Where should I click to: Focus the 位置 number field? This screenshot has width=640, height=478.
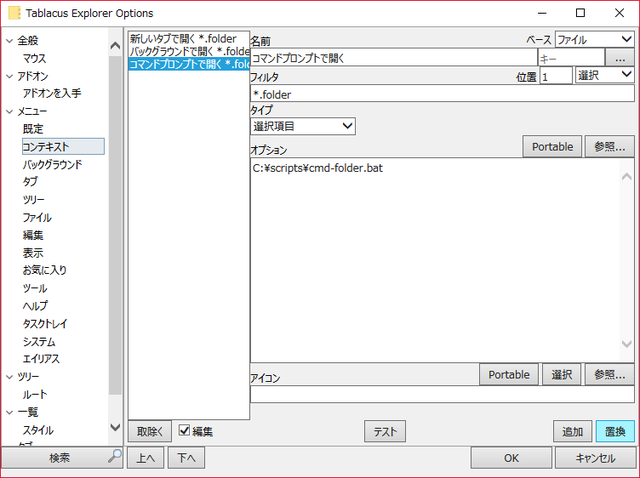tap(556, 76)
